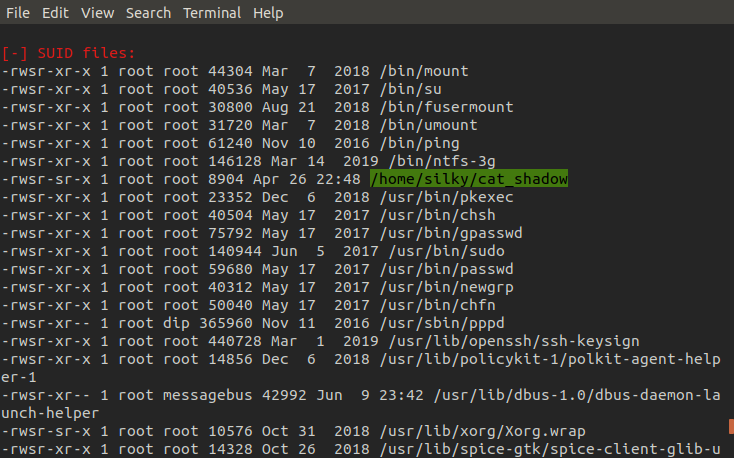Click the orange scrollbar handle at right edge
The height and width of the screenshot is (458, 734).
click(731, 427)
